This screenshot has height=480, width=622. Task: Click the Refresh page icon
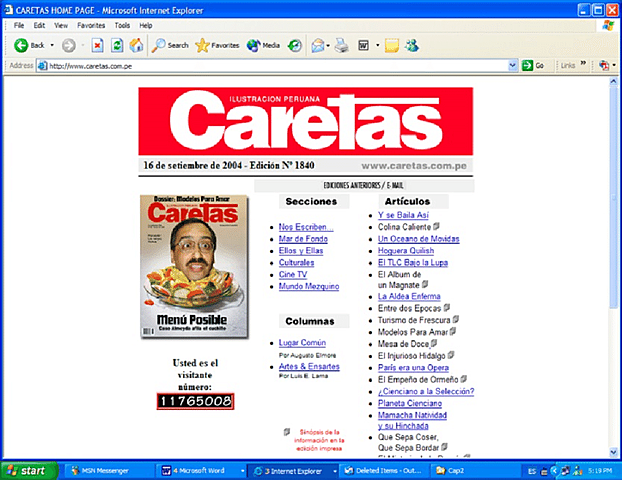(x=117, y=46)
